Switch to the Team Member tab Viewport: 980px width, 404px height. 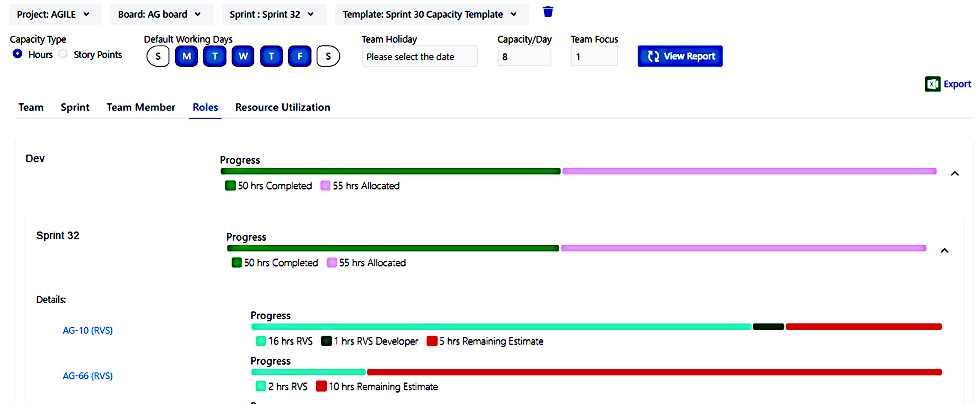[141, 107]
